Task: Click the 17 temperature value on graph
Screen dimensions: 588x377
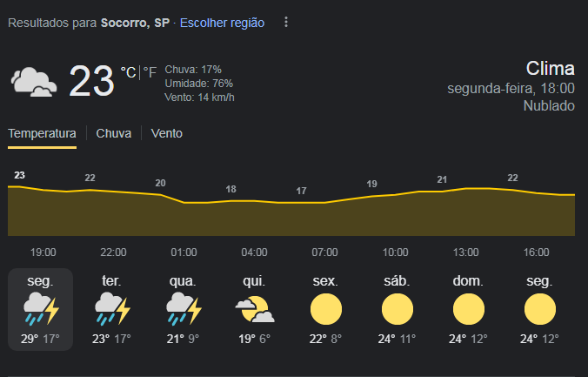Action: point(301,191)
